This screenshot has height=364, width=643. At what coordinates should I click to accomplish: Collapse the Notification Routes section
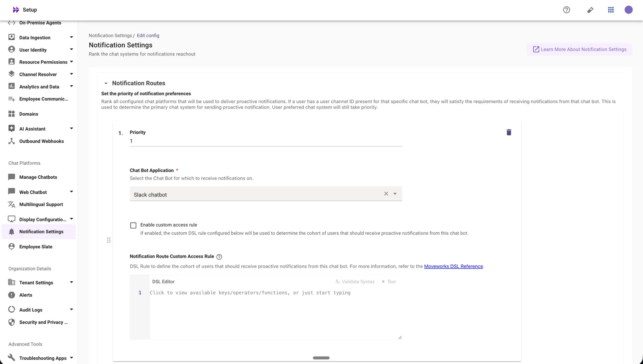106,84
